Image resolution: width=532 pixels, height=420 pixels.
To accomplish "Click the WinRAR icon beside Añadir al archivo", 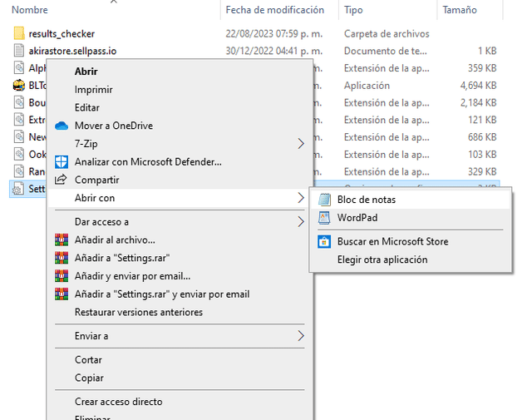I will [x=62, y=240].
